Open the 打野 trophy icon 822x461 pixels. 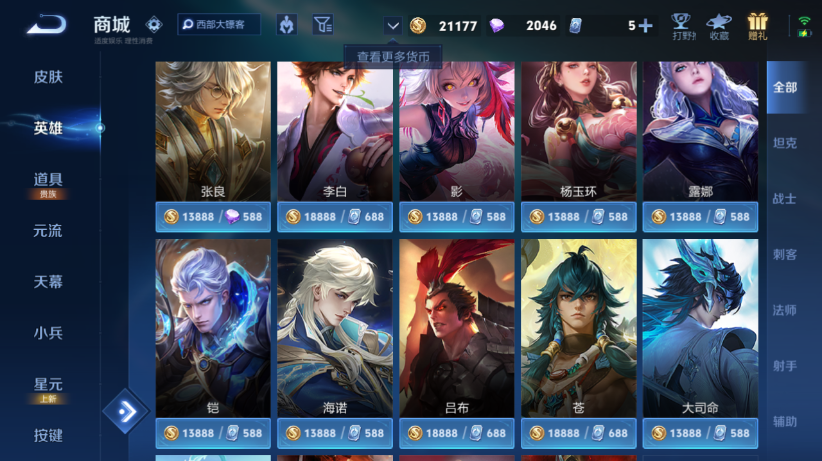tap(682, 27)
